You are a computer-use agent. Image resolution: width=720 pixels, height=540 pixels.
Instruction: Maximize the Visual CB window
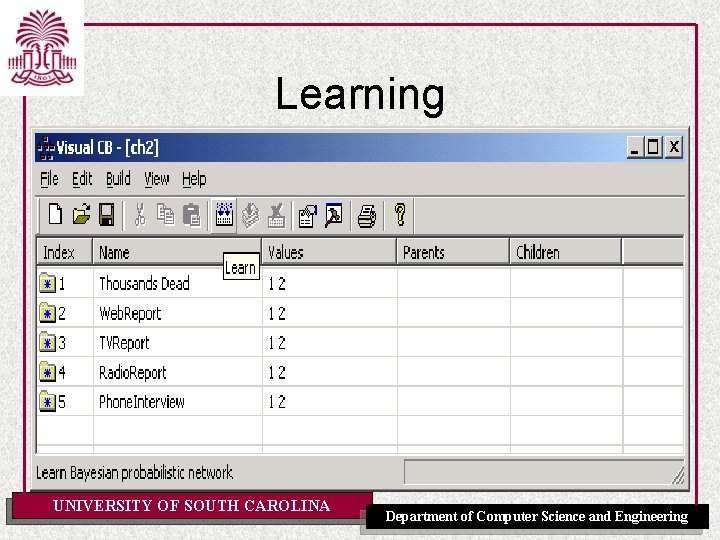[653, 147]
